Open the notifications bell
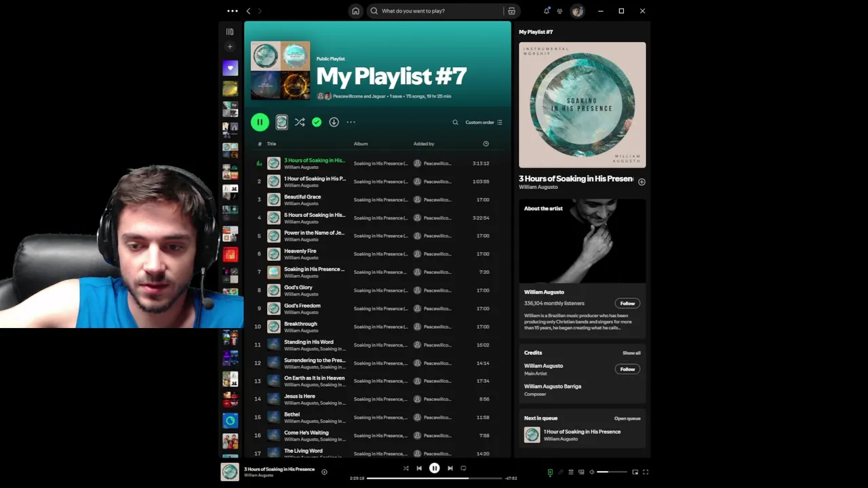 point(547,11)
